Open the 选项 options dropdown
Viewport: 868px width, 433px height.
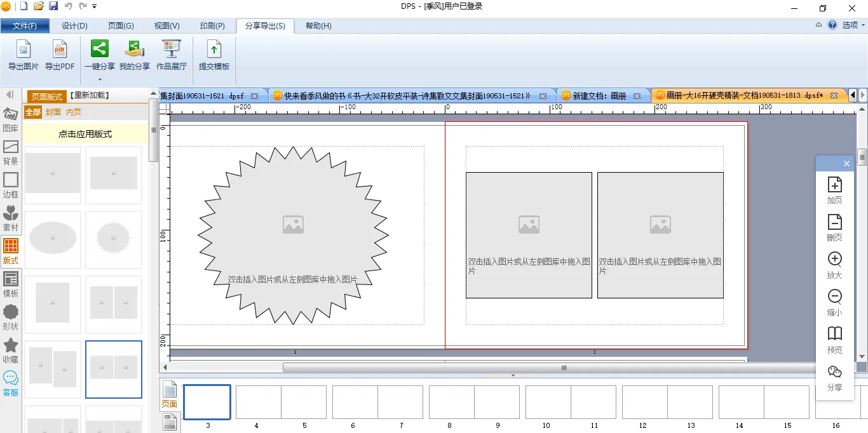click(853, 25)
